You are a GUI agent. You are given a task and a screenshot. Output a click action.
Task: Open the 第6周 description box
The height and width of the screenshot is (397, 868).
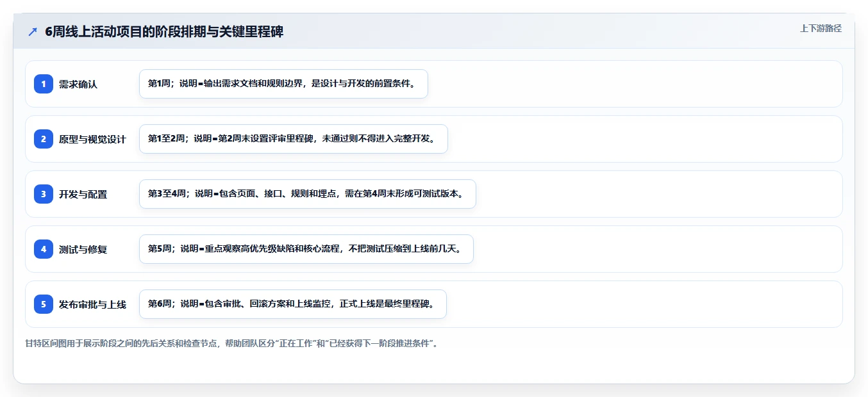[292, 304]
